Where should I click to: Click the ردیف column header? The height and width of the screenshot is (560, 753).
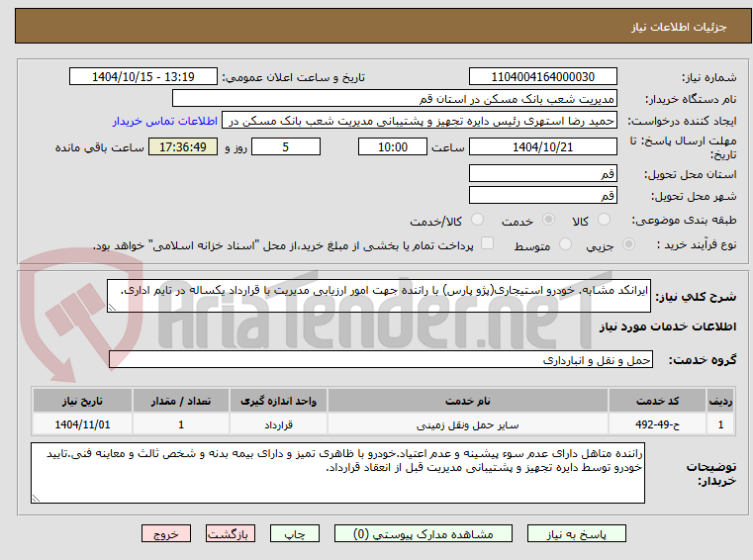[720, 401]
